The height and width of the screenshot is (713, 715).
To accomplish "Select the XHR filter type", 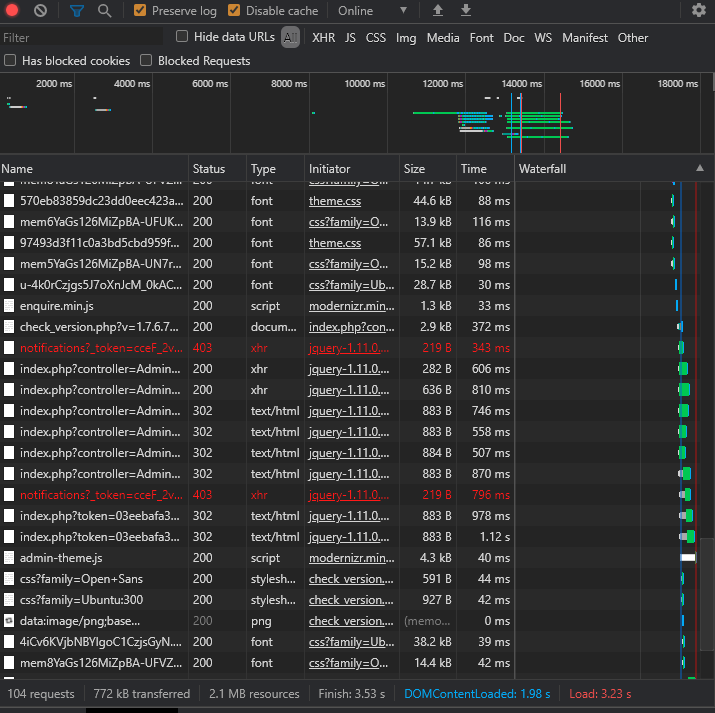I will click(x=323, y=38).
